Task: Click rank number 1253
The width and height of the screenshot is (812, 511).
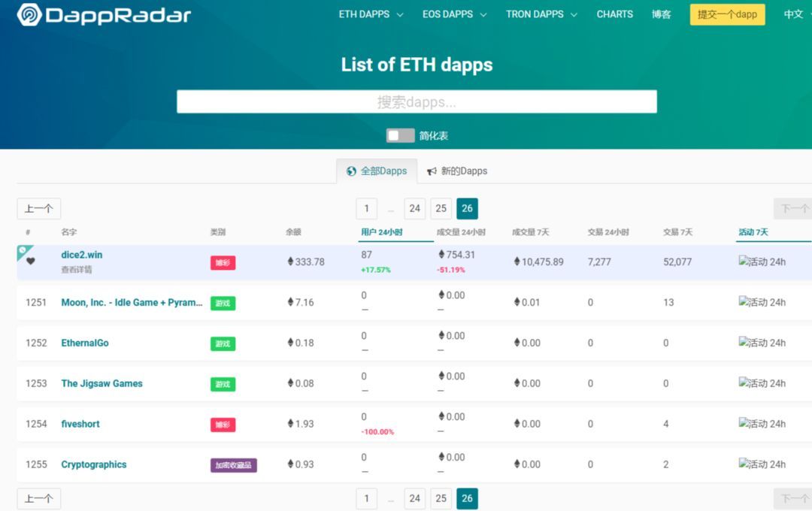Action: point(36,384)
